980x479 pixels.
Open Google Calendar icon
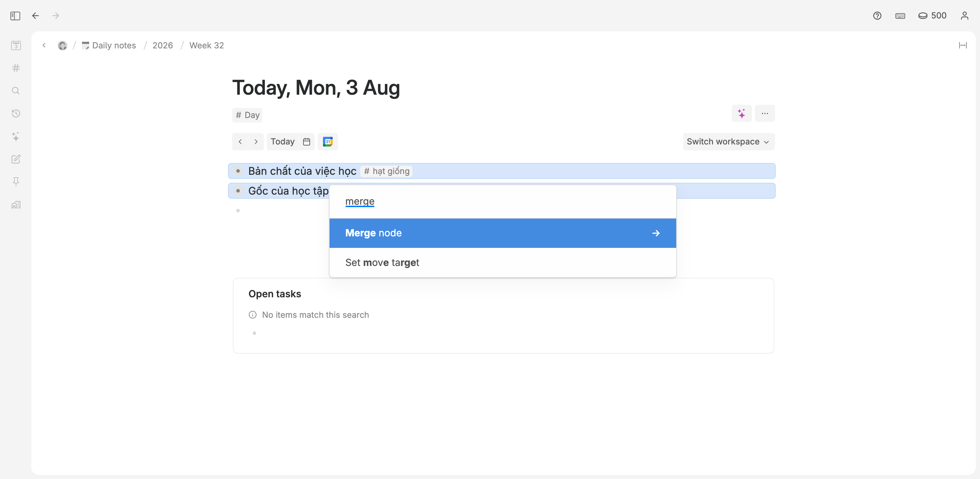pos(327,142)
